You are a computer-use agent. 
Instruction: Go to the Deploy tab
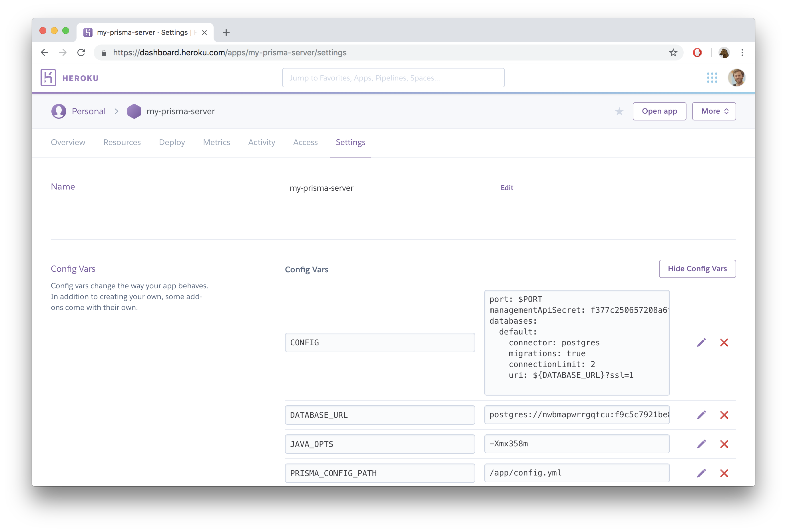pyautogui.click(x=172, y=142)
